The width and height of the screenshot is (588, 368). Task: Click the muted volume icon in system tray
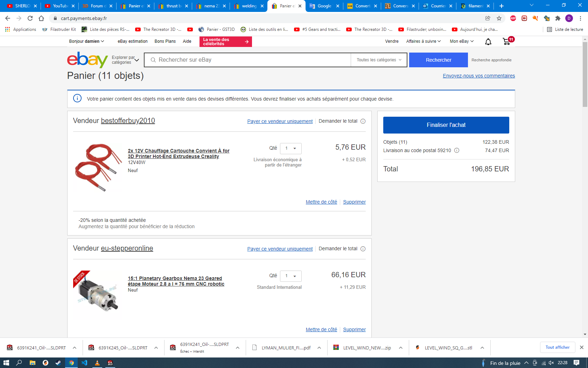coord(551,363)
